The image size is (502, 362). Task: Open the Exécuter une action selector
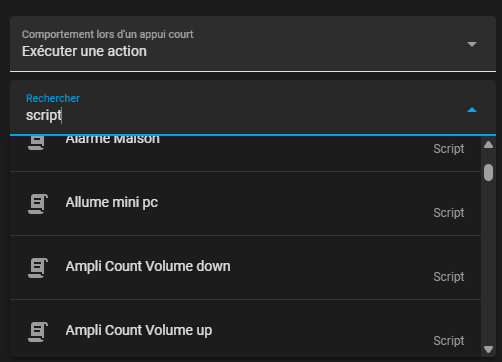pyautogui.click(x=253, y=44)
